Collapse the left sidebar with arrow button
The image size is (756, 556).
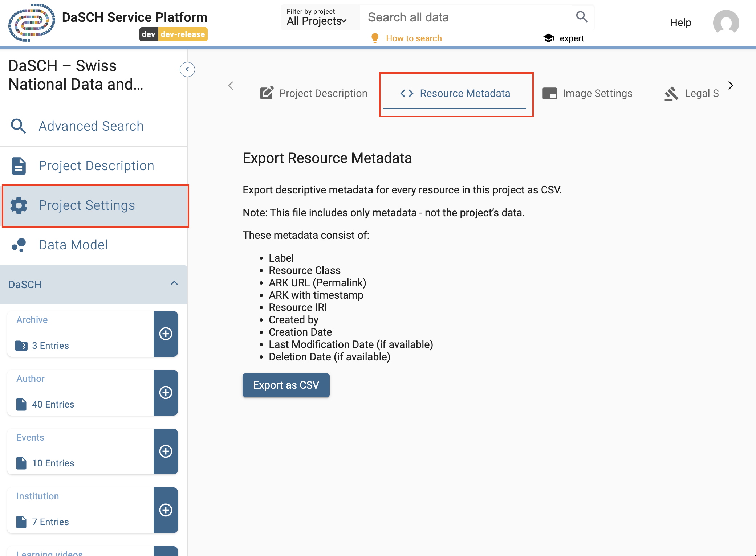pos(187,69)
